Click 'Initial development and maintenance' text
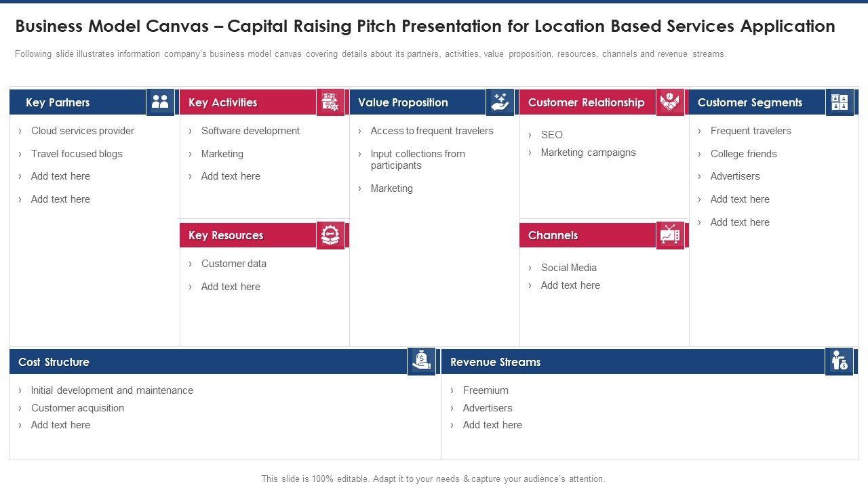868x488 pixels. (112, 390)
